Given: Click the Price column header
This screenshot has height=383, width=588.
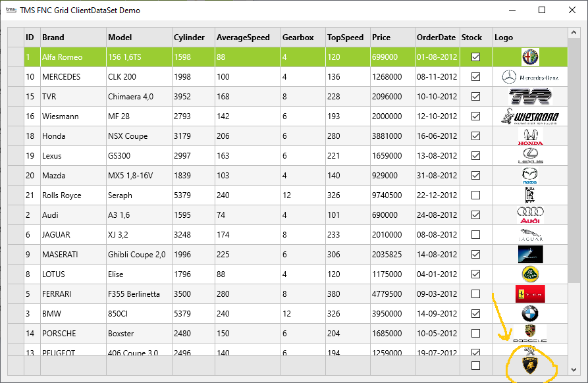Looking at the screenshot, I should [x=392, y=38].
